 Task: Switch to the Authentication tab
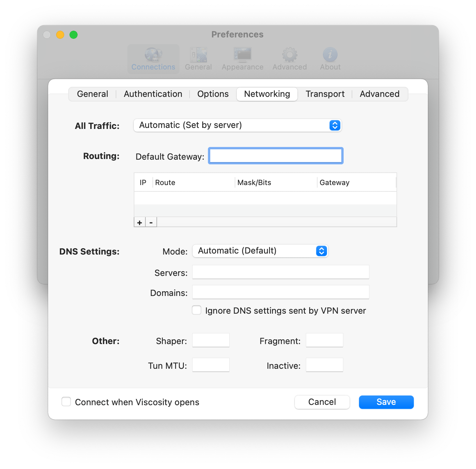[152, 94]
